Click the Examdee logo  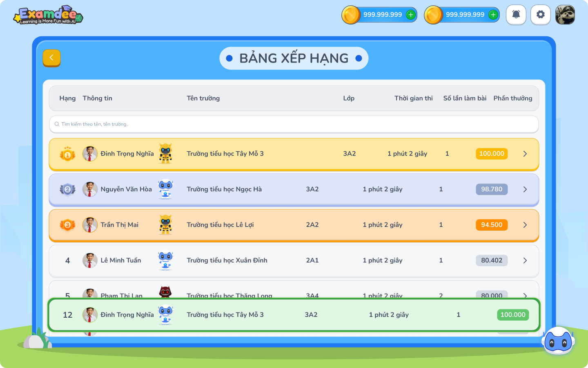(x=48, y=15)
